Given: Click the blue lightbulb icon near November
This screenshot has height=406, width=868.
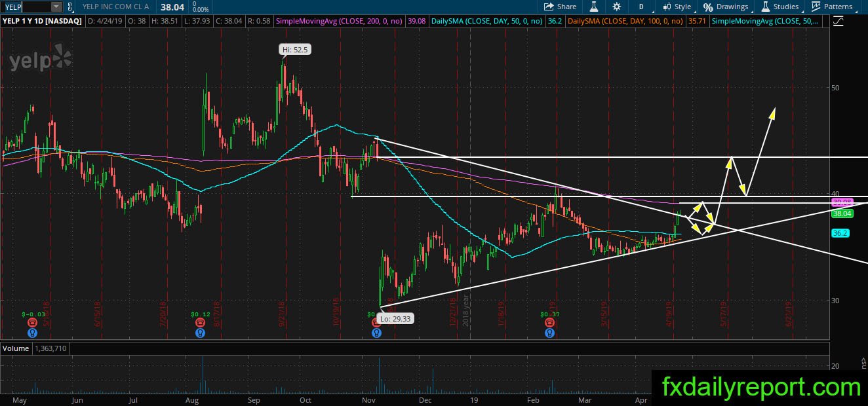Looking at the screenshot, I should [376, 333].
